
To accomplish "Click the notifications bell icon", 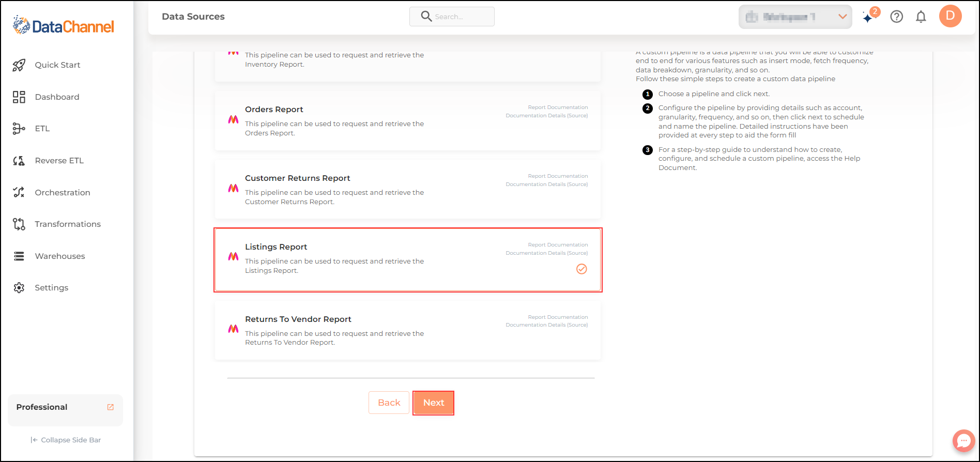I will (921, 17).
